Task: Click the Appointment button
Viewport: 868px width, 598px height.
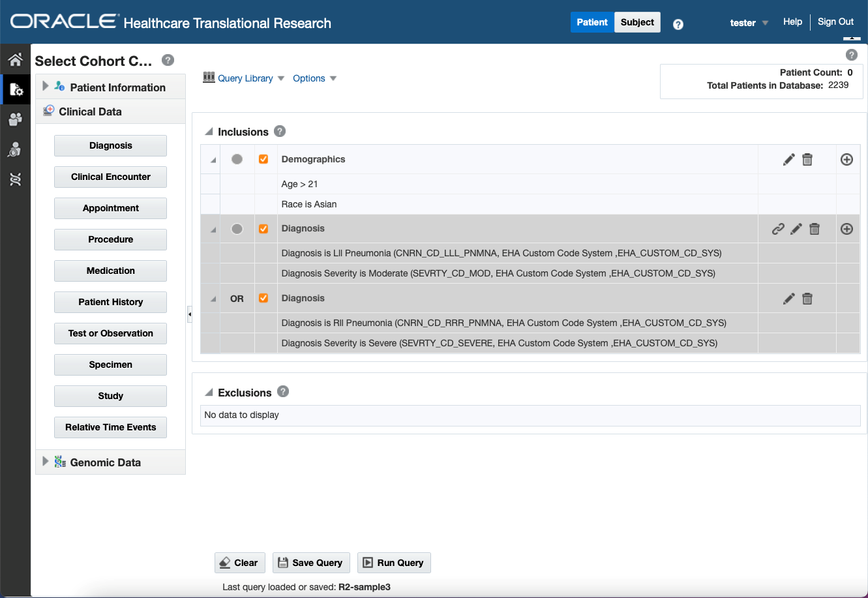Action: pos(110,208)
